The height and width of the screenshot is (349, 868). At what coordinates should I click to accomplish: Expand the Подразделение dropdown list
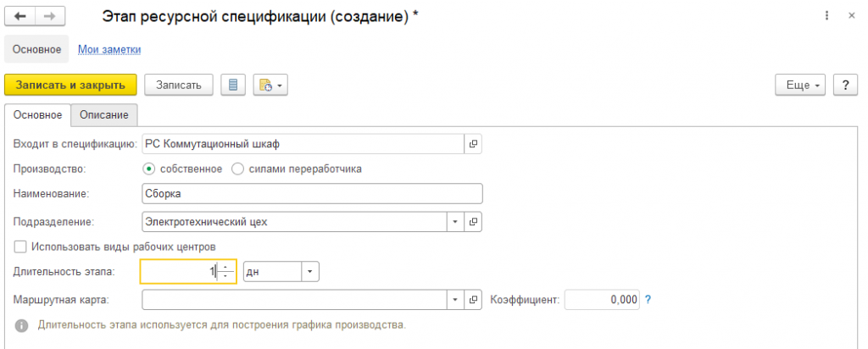[x=455, y=222]
